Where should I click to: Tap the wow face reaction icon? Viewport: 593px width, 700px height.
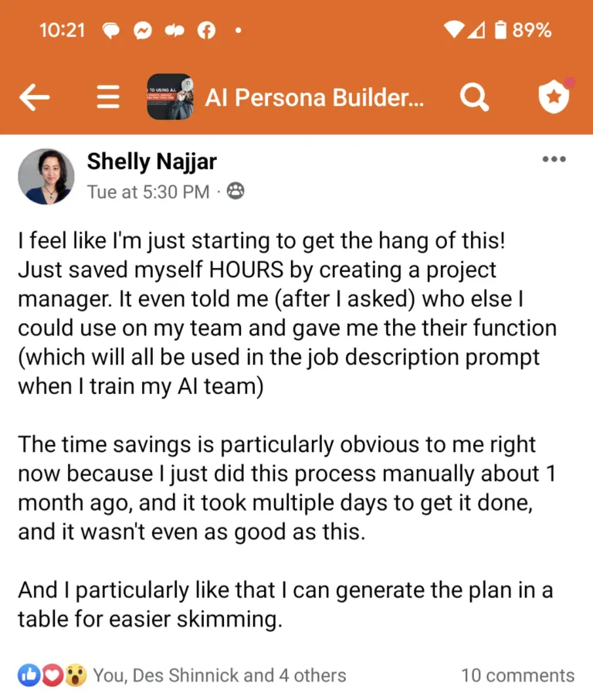(76, 675)
